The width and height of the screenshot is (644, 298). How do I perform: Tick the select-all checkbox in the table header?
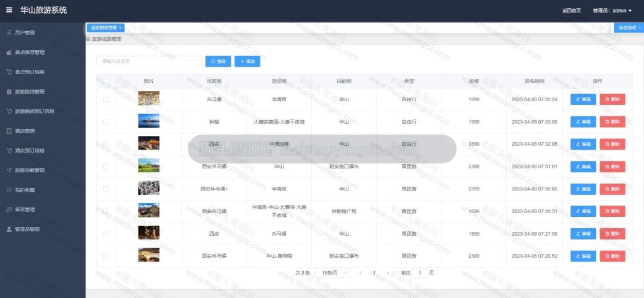pyautogui.click(x=106, y=81)
